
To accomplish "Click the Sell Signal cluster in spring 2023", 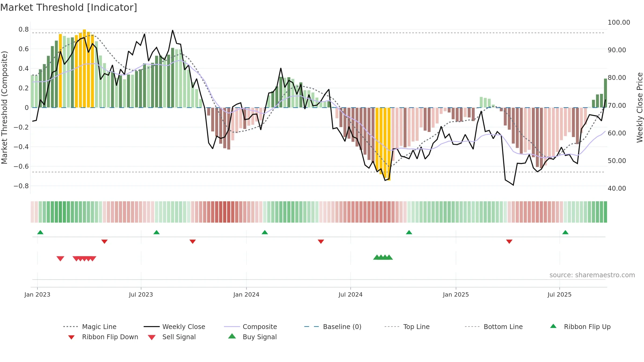I will point(84,258).
